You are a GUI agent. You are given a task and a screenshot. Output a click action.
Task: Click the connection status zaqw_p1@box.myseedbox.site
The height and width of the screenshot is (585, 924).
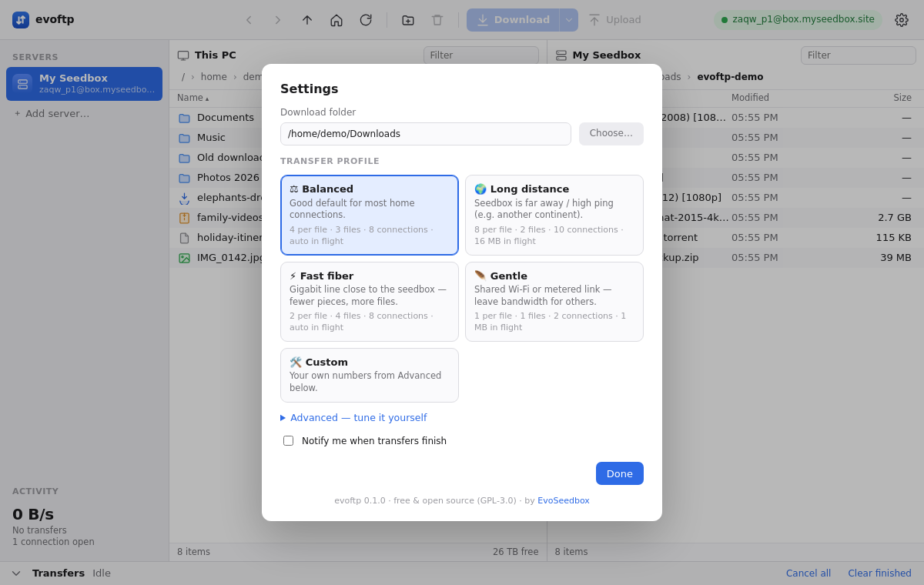[798, 20]
